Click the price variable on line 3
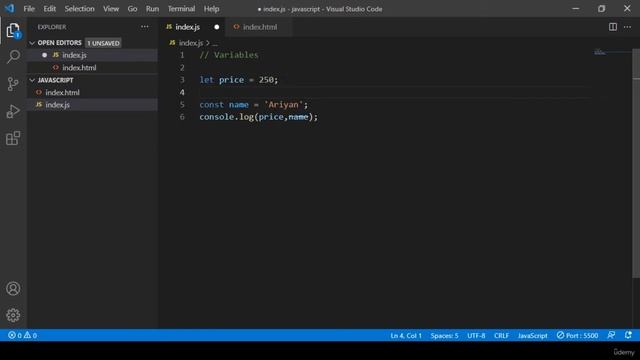This screenshot has height=360, width=640. coord(231,80)
